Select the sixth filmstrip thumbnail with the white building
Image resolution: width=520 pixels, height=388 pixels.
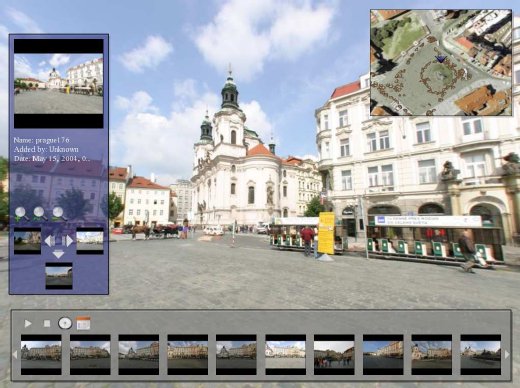click(285, 355)
